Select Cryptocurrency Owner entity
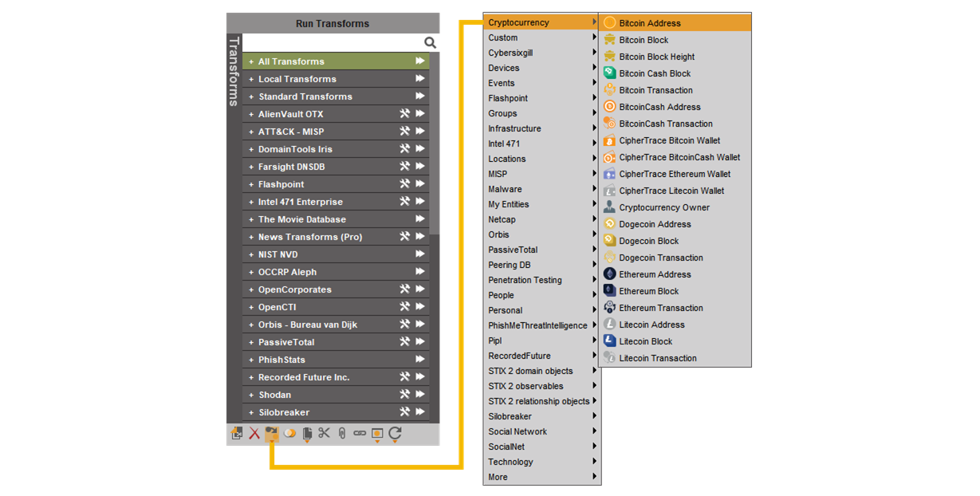The image size is (980, 496). [675, 207]
